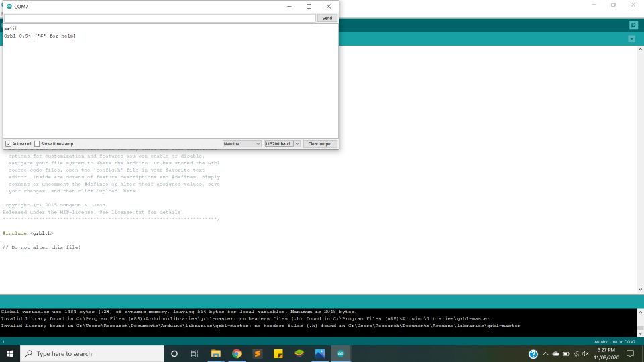644x362 pixels.
Task: Close the Arduino IDE background window
Action: coord(633,5)
